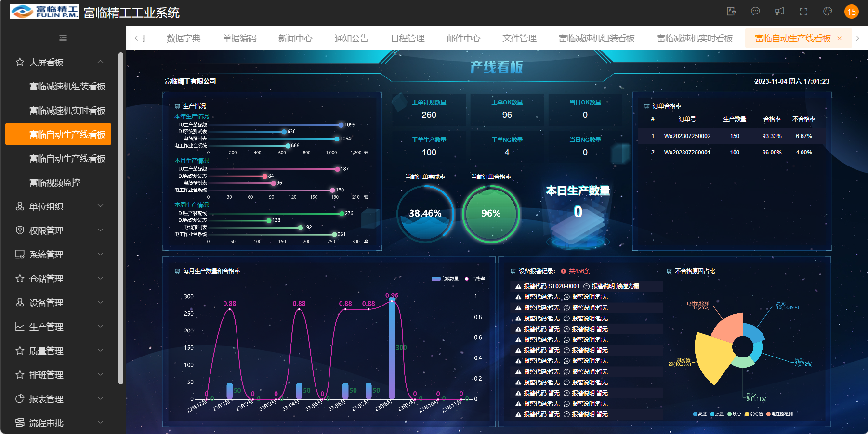Switch to the 邮件中心 tab
This screenshot has height=434, width=868.
[463, 38]
